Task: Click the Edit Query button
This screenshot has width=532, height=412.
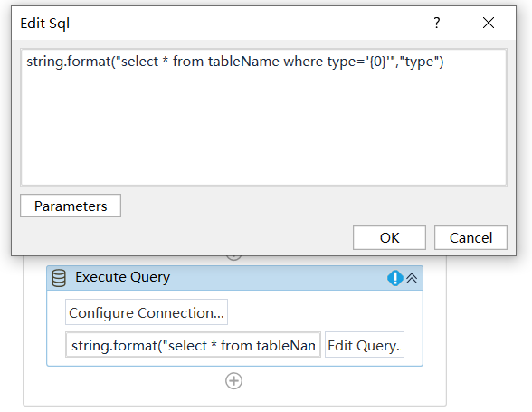Action: 364,345
